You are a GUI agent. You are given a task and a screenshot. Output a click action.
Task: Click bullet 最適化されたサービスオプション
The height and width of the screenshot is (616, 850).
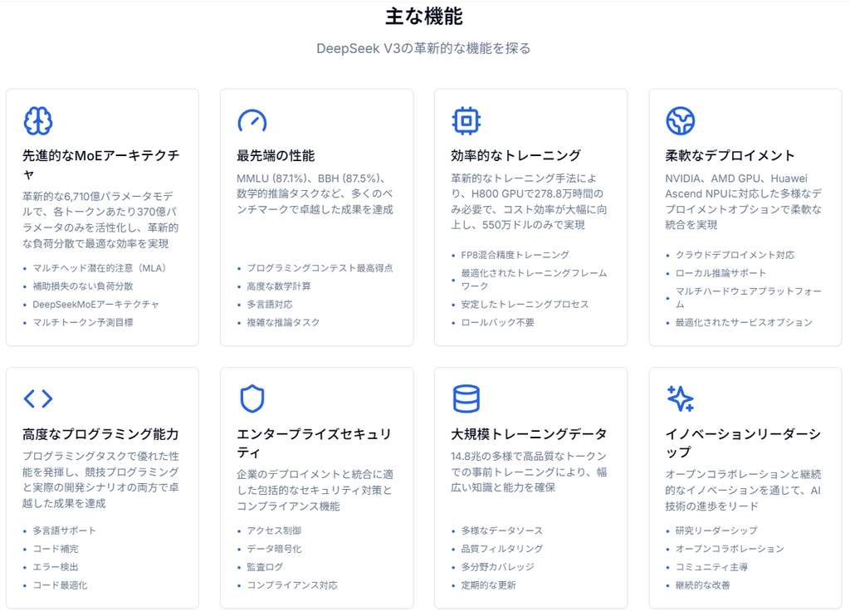(744, 322)
